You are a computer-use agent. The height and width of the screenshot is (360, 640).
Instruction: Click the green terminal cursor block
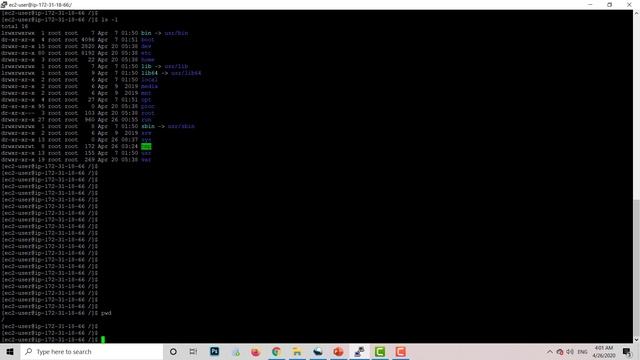[103, 340]
